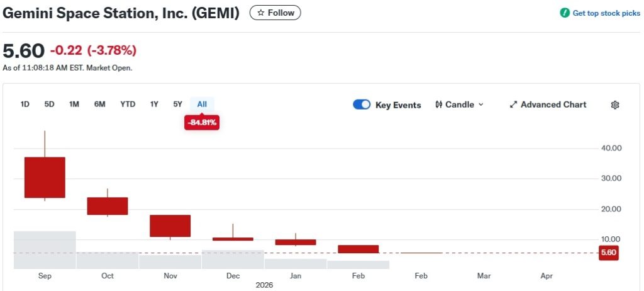Image resolution: width=644 pixels, height=291 pixels.
Task: Click the September candlestick bar
Action: coord(45,177)
